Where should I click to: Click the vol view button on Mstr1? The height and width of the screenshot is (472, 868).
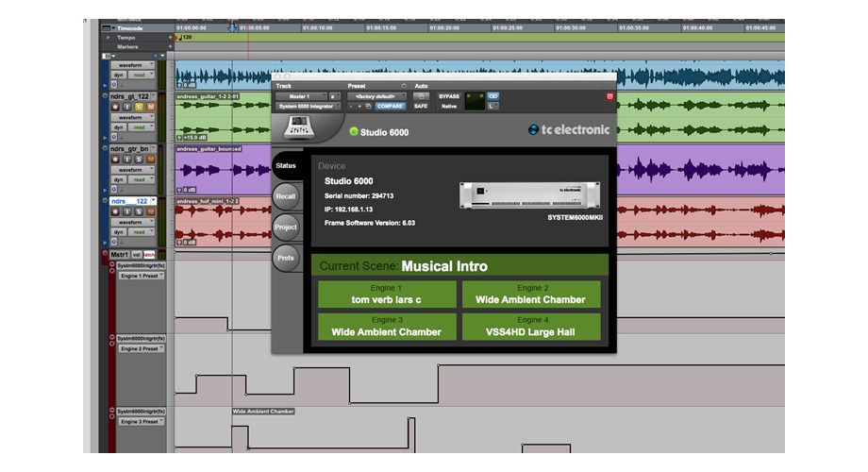pyautogui.click(x=137, y=255)
